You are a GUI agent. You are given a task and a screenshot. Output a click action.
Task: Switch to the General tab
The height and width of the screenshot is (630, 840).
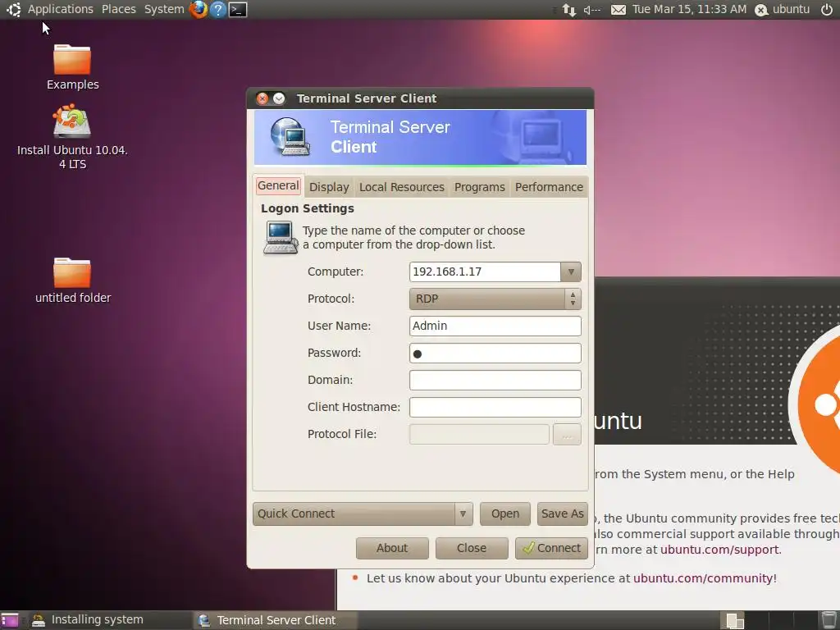278,186
